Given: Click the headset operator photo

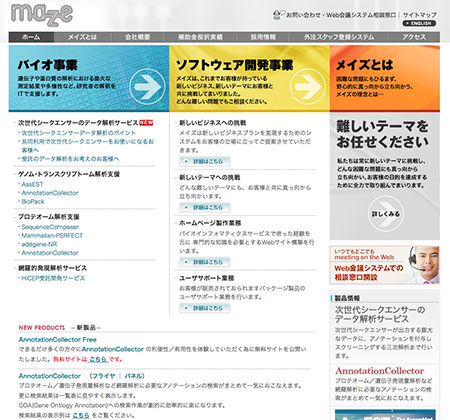Looking at the screenshot, I should click(423, 265).
